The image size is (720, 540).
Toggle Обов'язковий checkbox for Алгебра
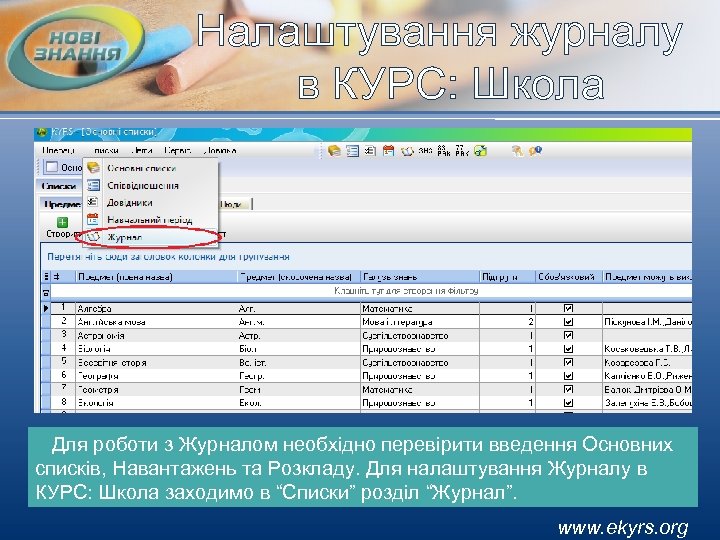(568, 308)
